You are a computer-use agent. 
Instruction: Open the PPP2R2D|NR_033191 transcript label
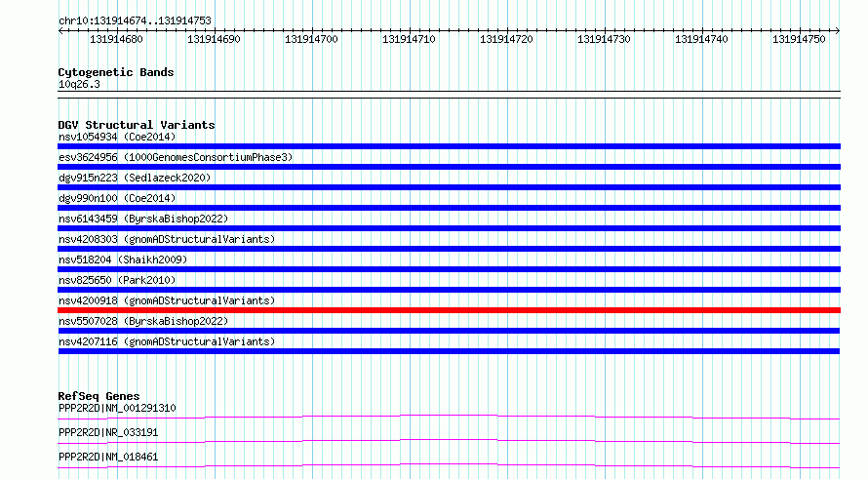[108, 432]
